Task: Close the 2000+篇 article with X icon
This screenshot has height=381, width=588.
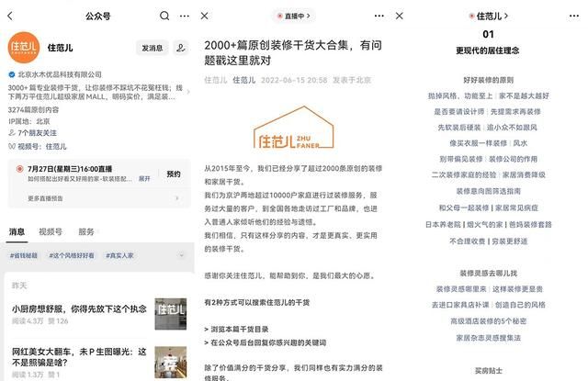Action: 205,17
